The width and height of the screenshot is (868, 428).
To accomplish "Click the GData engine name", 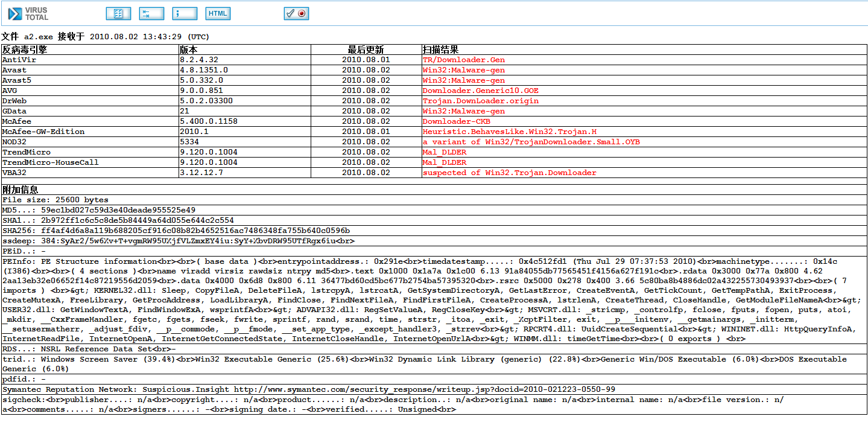I will click(x=14, y=111).
